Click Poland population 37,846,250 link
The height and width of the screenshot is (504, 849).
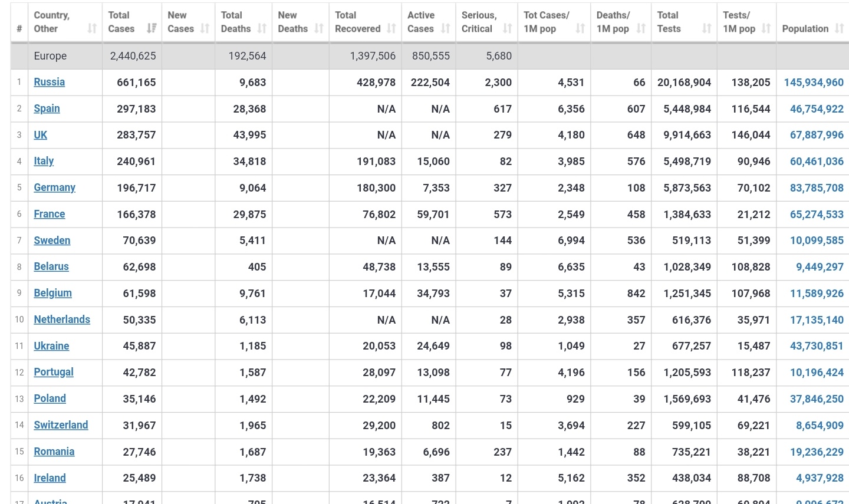pyautogui.click(x=817, y=399)
